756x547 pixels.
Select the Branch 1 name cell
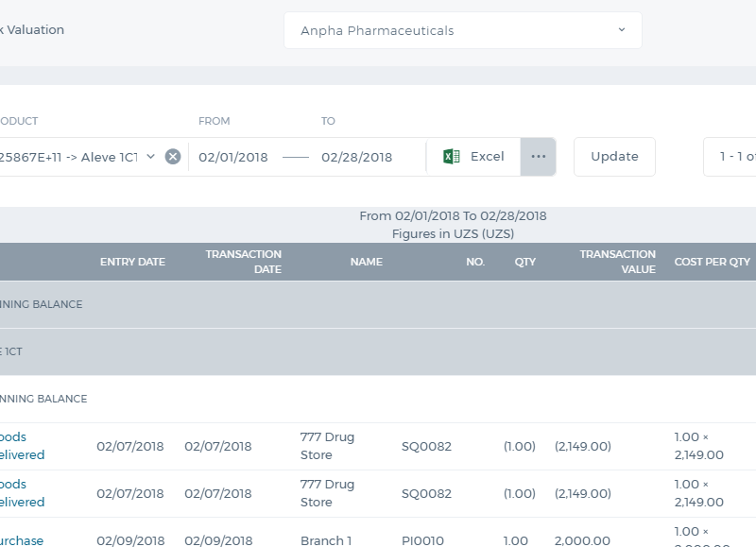(326, 540)
